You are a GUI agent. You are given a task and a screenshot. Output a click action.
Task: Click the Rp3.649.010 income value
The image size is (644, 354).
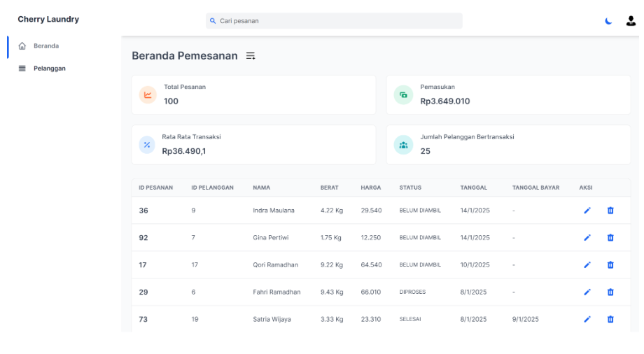444,101
